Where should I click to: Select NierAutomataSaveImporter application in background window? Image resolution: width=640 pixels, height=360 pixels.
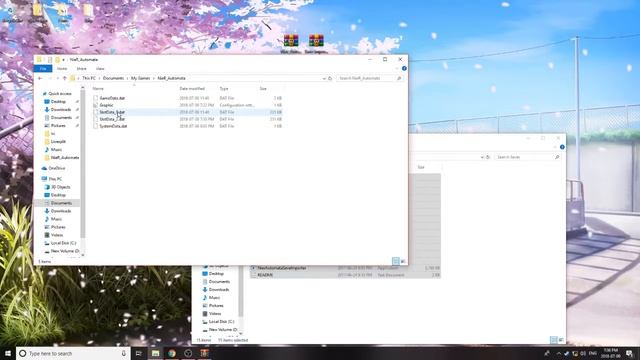coord(282,268)
